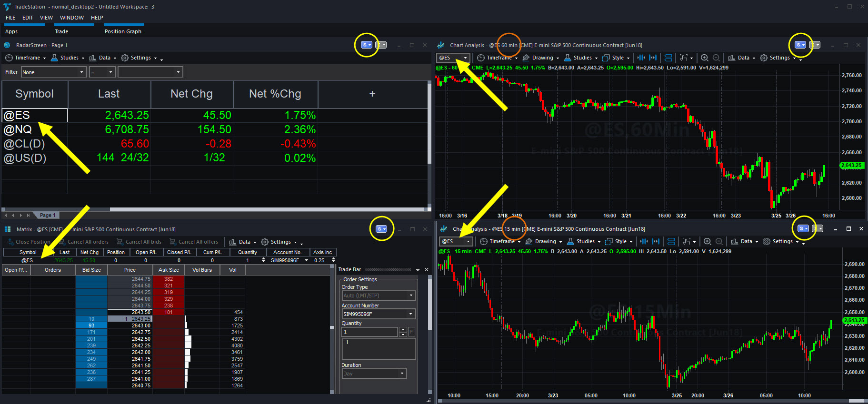Open interval link button on 60 min chart

coord(815,45)
